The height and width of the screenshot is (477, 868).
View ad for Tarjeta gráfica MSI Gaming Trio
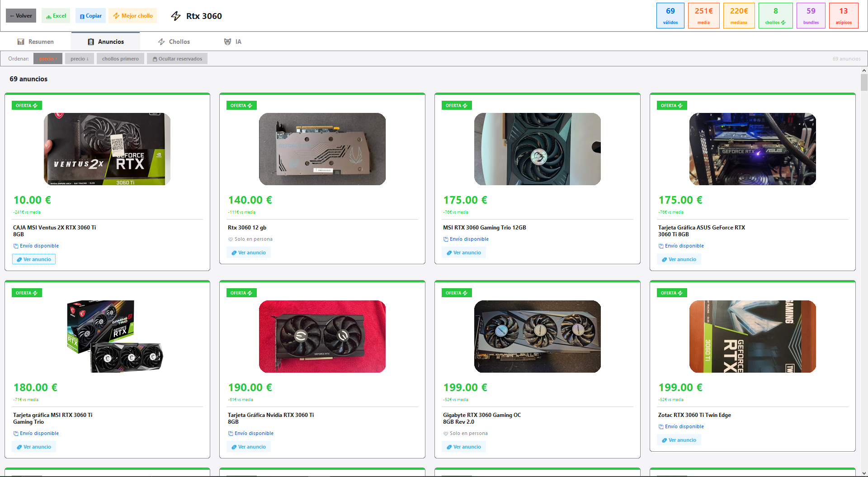[34, 447]
